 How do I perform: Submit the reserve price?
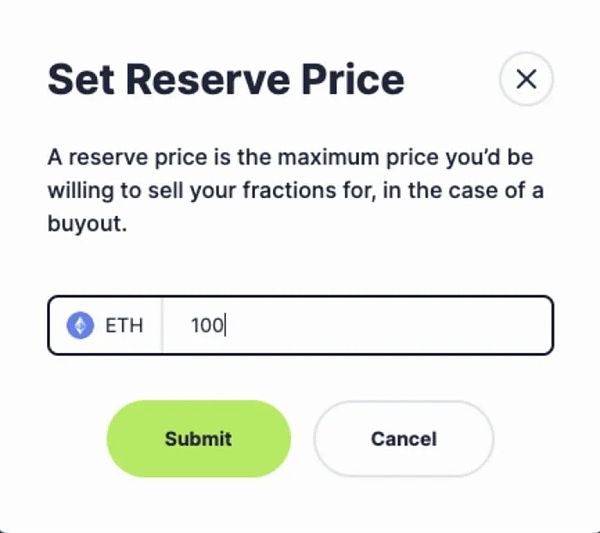point(198,438)
